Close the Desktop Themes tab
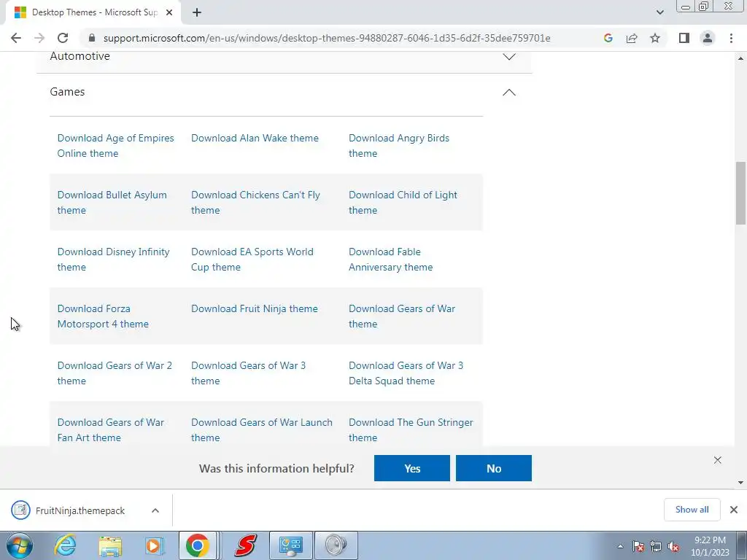Viewport: 747px width, 560px height. coord(169,12)
